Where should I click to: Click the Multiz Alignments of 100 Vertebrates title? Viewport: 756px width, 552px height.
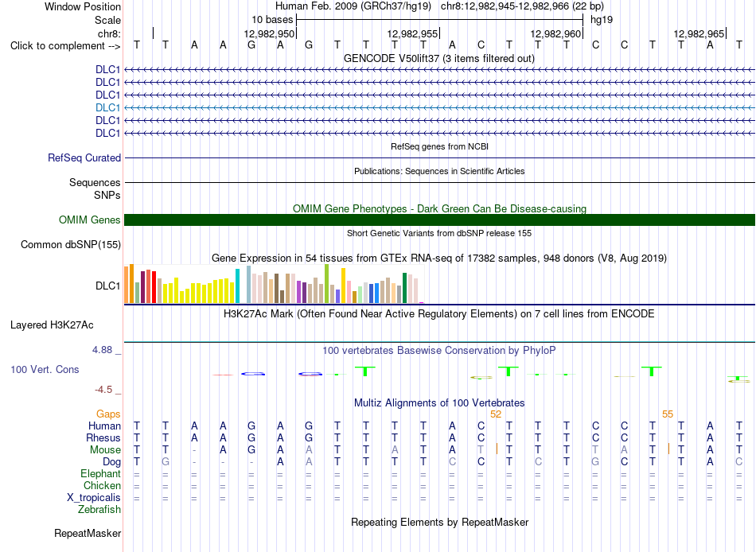tap(439, 402)
